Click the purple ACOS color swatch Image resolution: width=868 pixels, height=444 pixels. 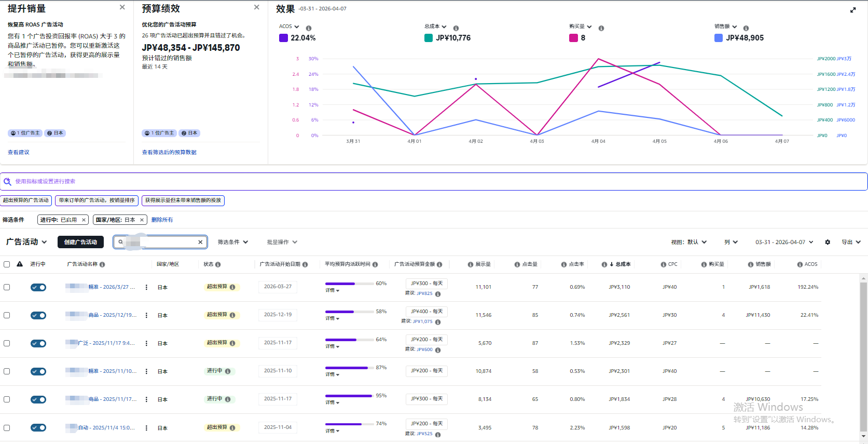283,38
